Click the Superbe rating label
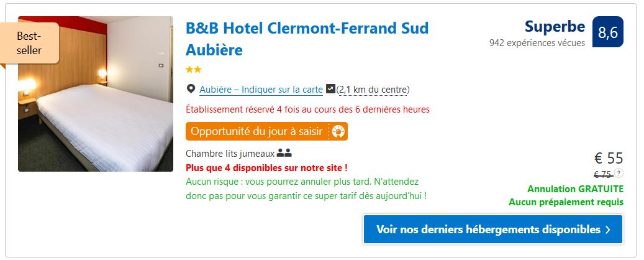The image size is (644, 260). point(555,27)
